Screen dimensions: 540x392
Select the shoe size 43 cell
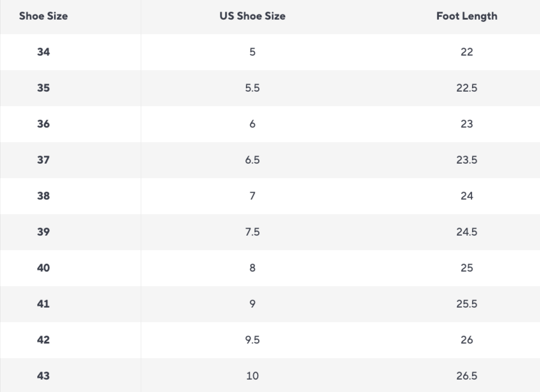43,376
